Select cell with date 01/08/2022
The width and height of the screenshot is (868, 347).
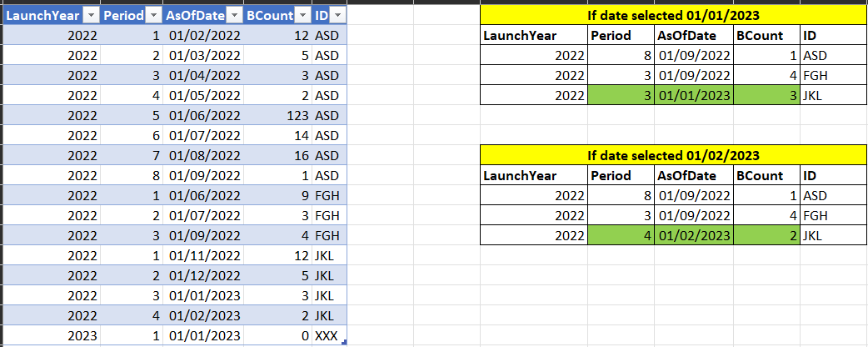[203, 155]
